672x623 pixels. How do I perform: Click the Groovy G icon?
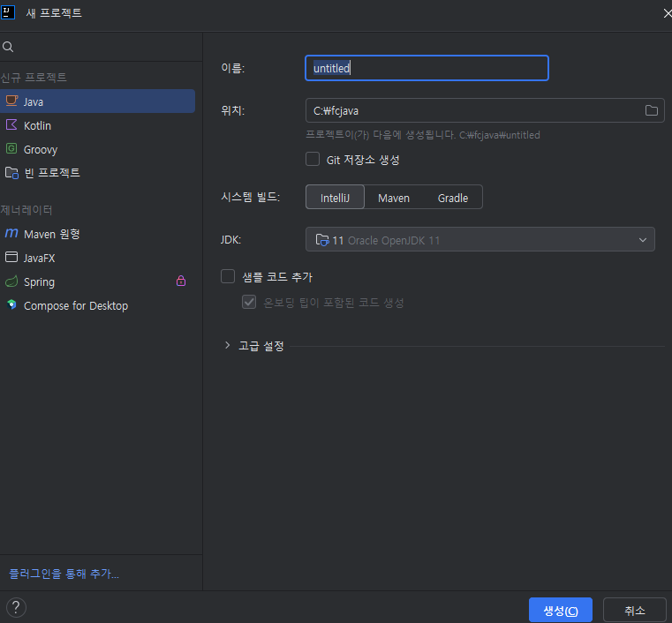pos(11,148)
